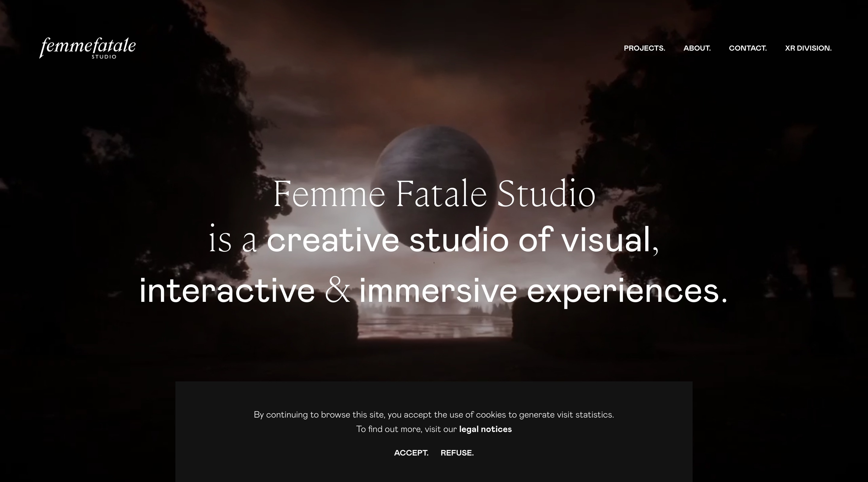Click the cookie statistics notice sentence

tap(434, 415)
